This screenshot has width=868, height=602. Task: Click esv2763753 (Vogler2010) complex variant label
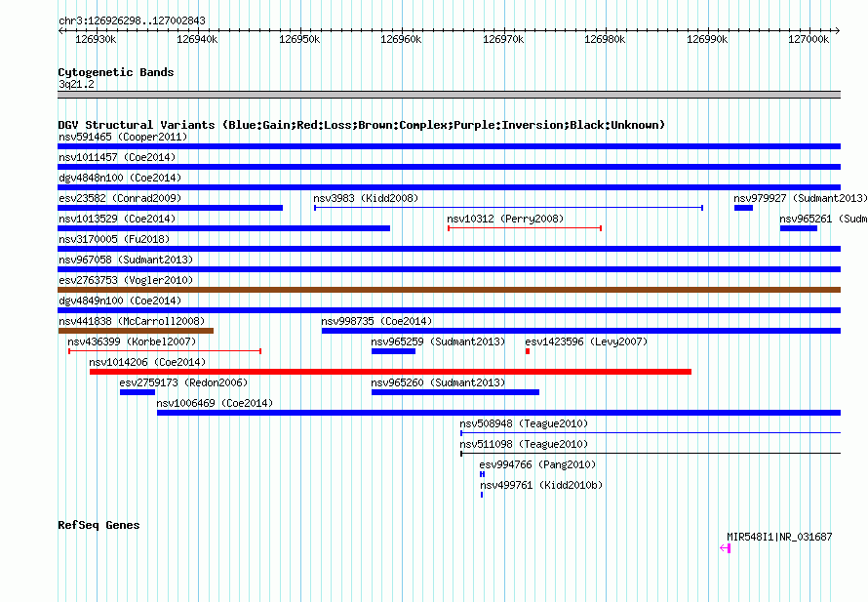126,280
